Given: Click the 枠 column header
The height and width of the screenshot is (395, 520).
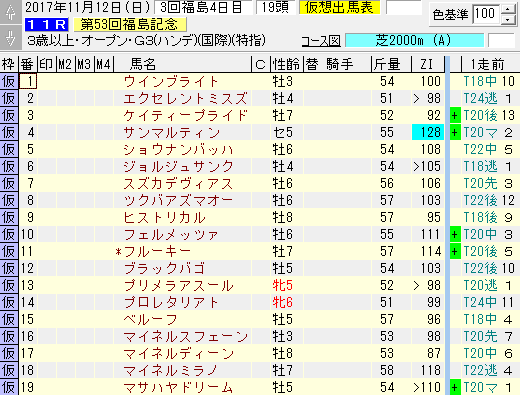Looking at the screenshot, I should pyautogui.click(x=9, y=64).
